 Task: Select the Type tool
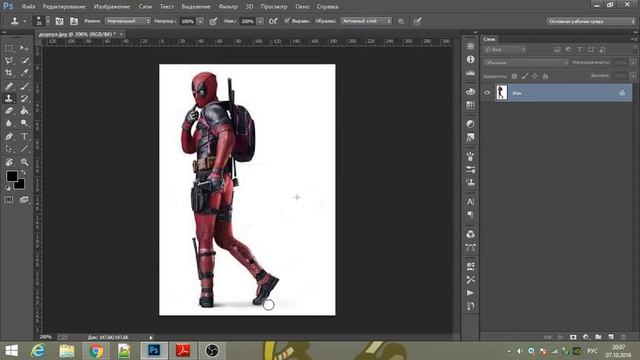(24, 136)
